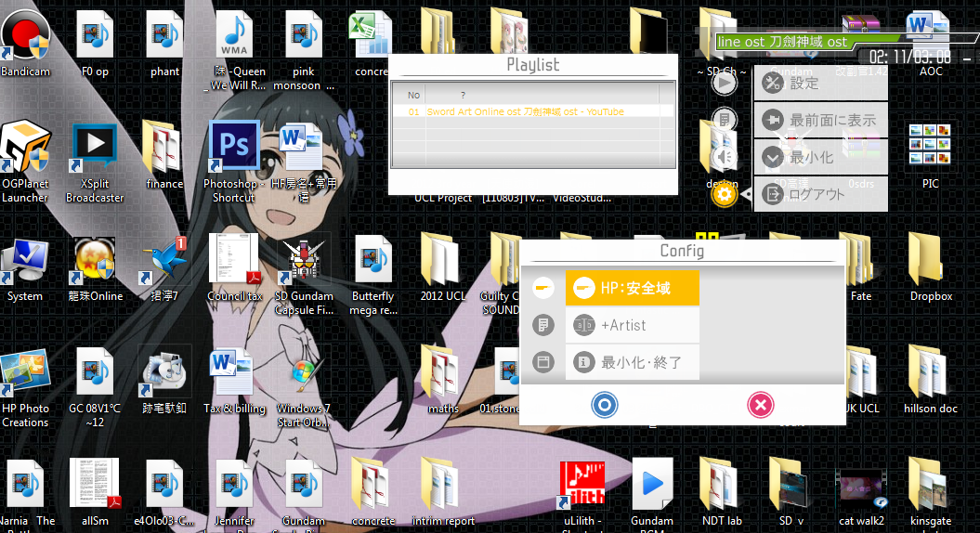Image resolution: width=980 pixels, height=533 pixels.
Task: Select the pink monsoon video file
Action: coord(304,51)
